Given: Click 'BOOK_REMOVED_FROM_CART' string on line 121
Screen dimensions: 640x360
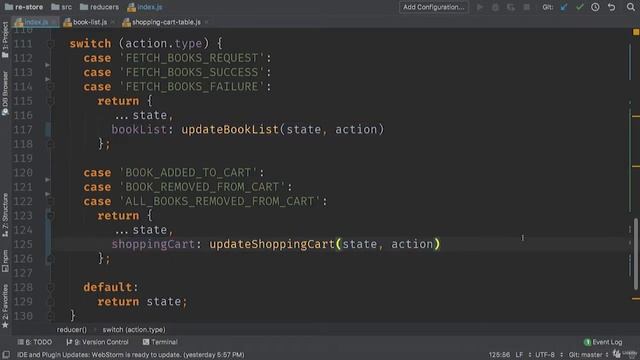Looking at the screenshot, I should click(x=203, y=187).
